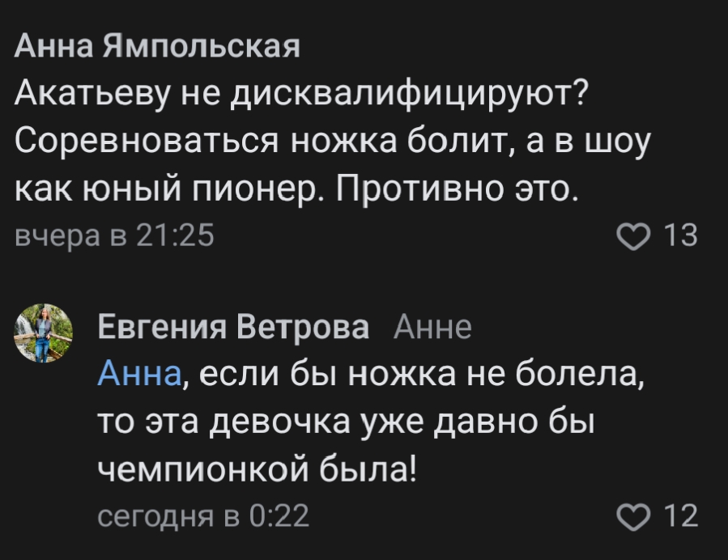
Task: Click the blue "Анна" mention in reply
Action: click(139, 375)
